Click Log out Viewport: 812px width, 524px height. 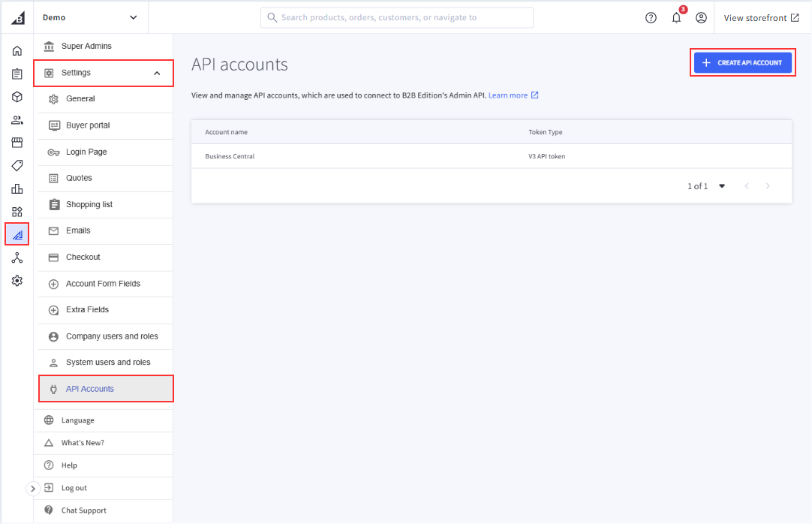tap(104, 488)
